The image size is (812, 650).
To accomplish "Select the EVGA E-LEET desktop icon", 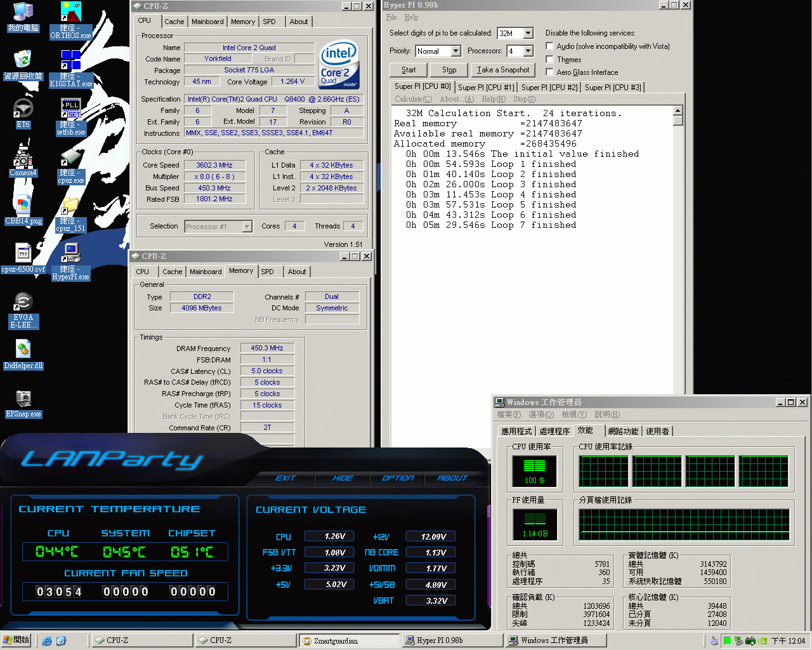I will coord(23,310).
